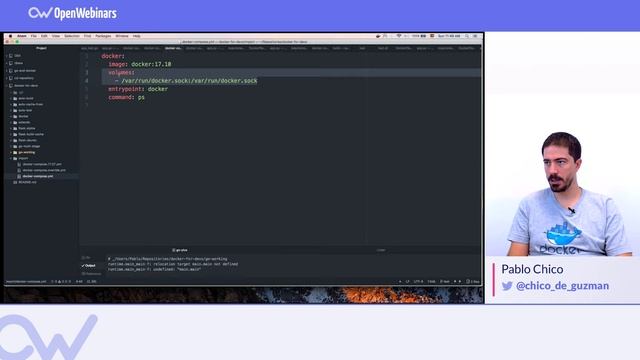Click the files count status bar item

click(x=473, y=281)
